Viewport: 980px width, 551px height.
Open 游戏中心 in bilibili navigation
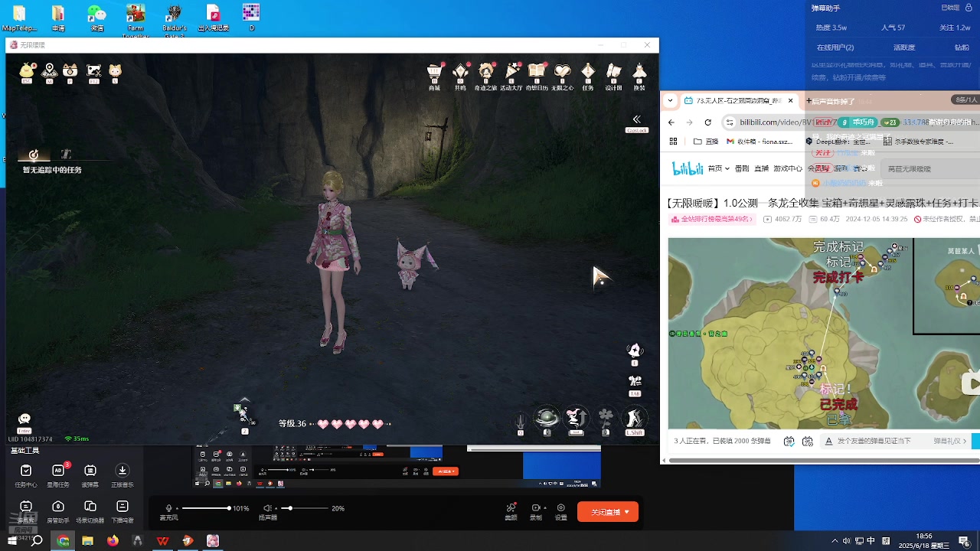pos(788,168)
